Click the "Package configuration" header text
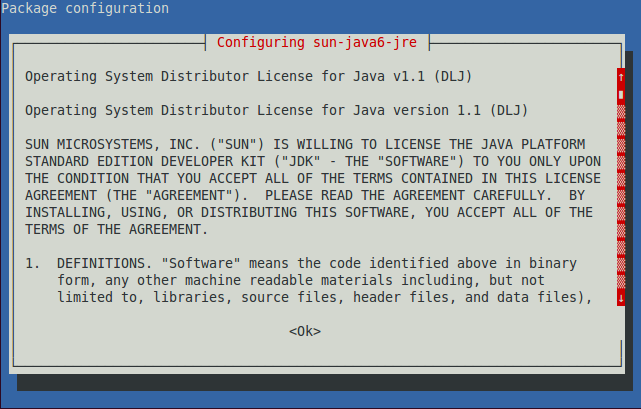 pyautogui.click(x=85, y=8)
